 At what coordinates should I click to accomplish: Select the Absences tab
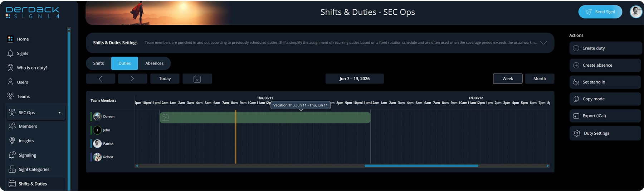coord(154,63)
